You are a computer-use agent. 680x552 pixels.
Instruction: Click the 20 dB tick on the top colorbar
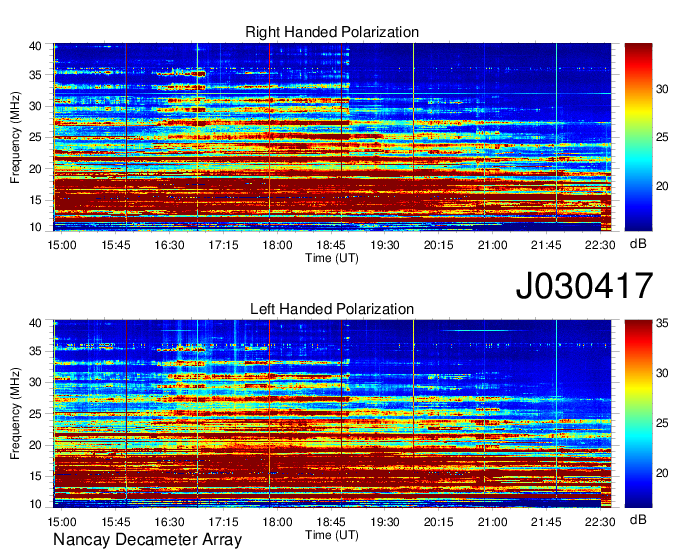pos(662,186)
